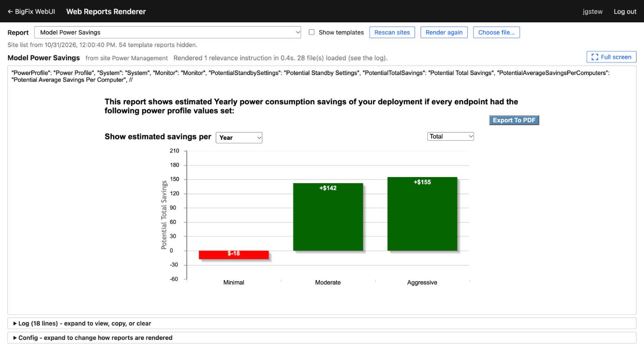Screen dimensions: 644x349
Task: Go back to BigFix WebUI
Action: click(x=31, y=12)
